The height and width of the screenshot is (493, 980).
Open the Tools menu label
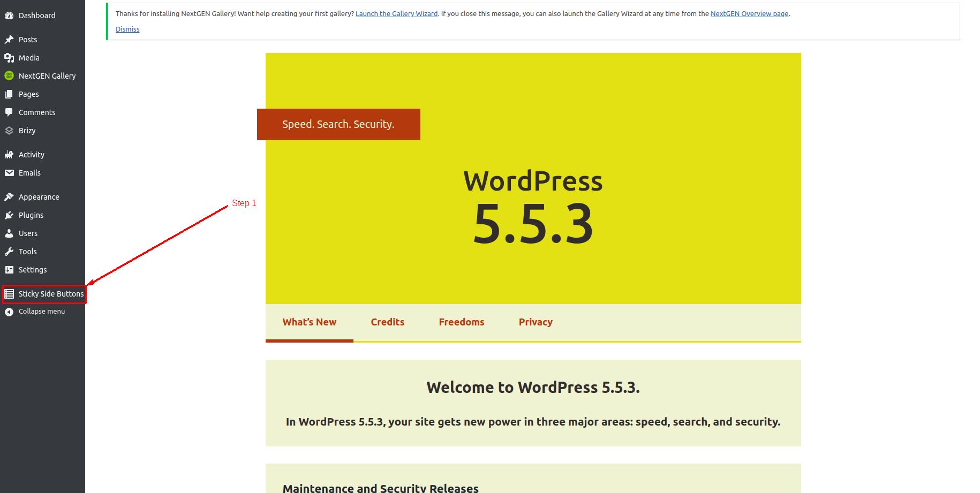[28, 252]
